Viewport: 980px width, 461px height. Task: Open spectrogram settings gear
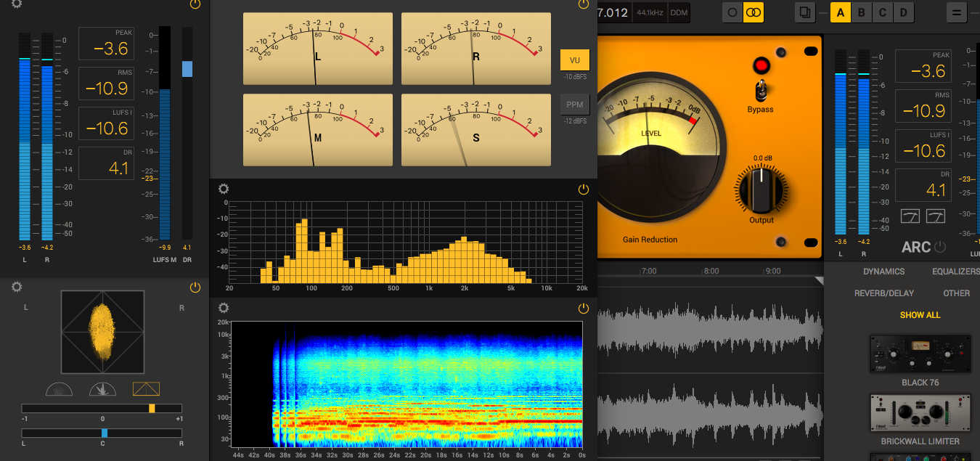pos(224,309)
